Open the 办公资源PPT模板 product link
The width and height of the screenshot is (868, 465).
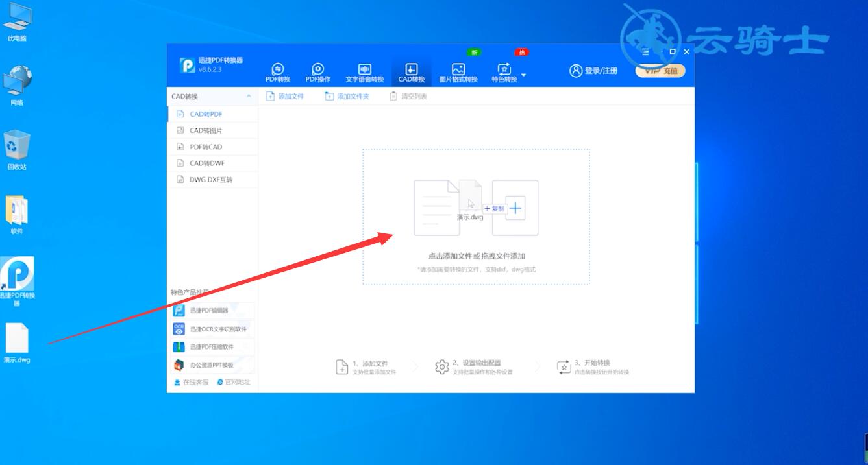coord(213,365)
